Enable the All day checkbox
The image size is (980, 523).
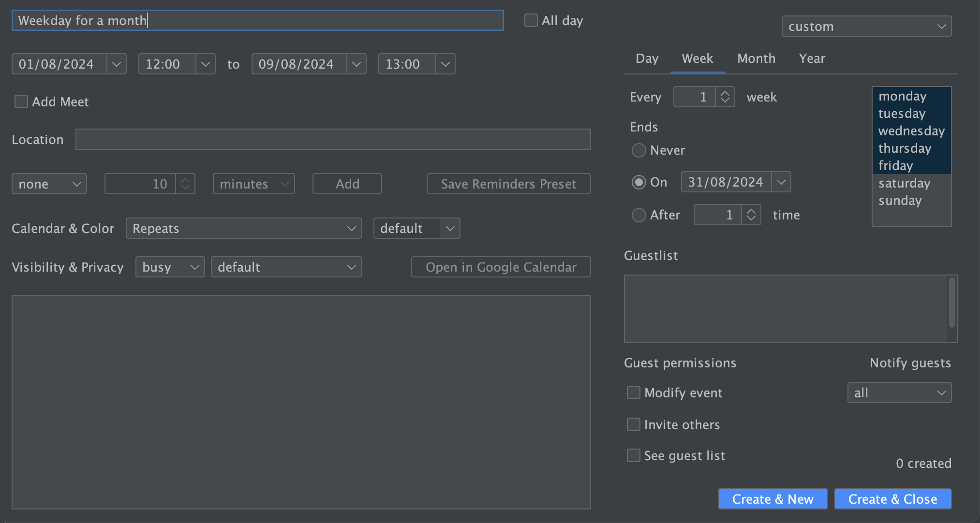pos(531,20)
